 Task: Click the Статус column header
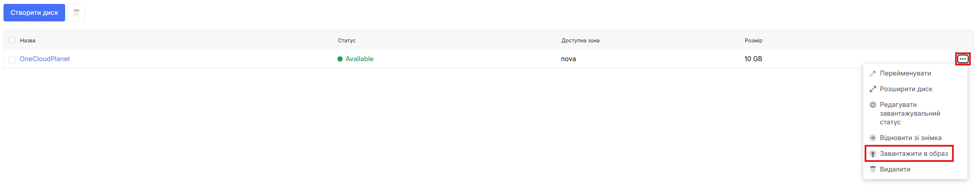pyautogui.click(x=347, y=41)
